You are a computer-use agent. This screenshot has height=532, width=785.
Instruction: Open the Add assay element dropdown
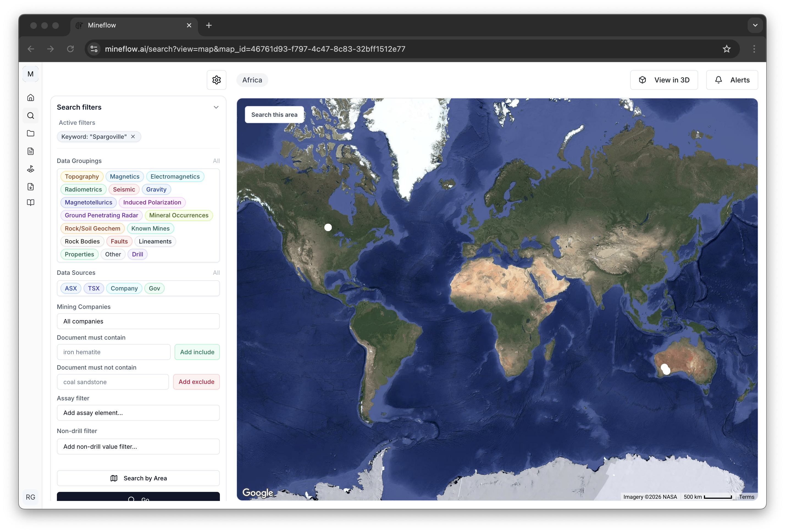pos(138,412)
